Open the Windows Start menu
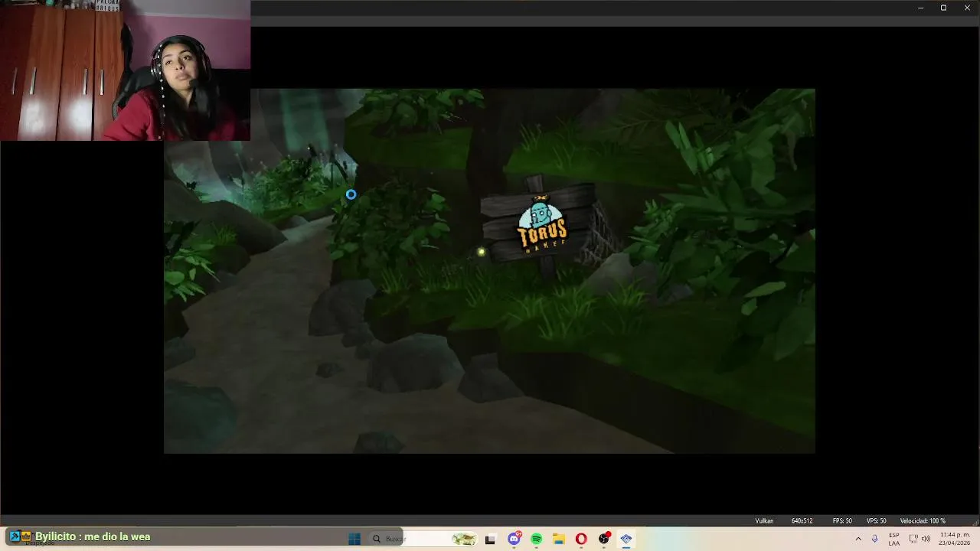This screenshot has width=980, height=551. coord(354,539)
